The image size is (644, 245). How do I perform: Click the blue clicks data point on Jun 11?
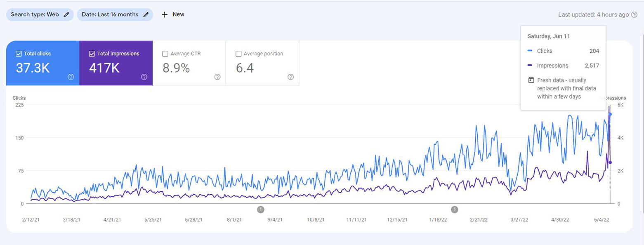tap(610, 114)
